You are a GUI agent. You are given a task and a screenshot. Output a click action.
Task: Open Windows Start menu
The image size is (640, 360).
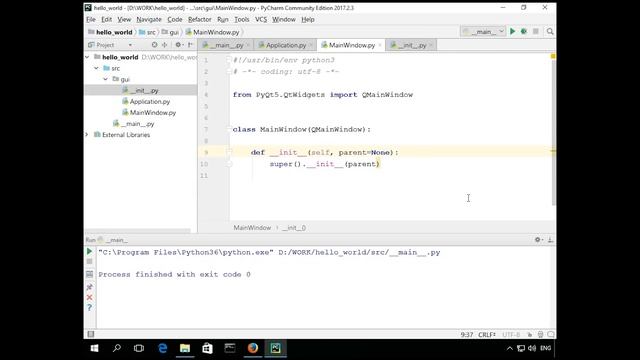pos(95,348)
